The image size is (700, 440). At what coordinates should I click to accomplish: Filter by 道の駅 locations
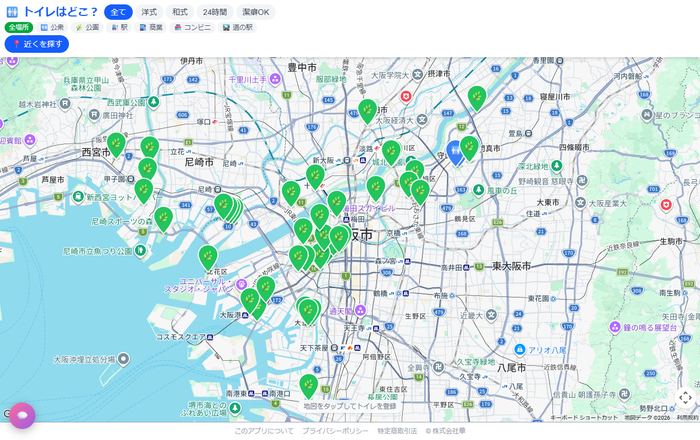click(238, 27)
